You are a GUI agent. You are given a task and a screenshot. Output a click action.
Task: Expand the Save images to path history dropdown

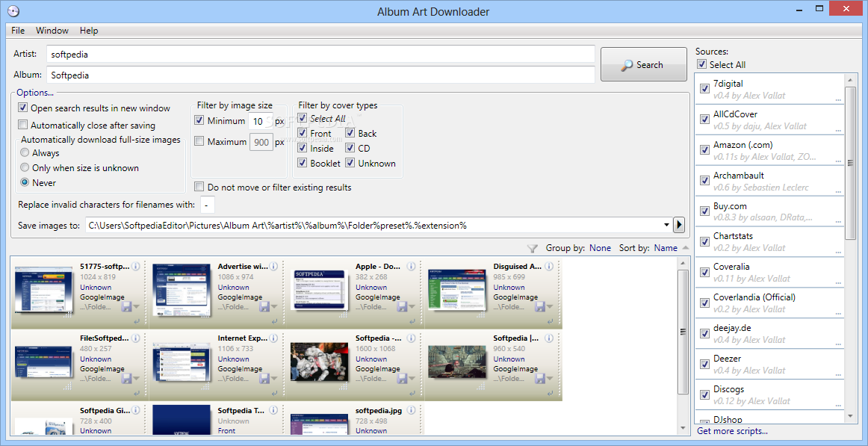[666, 225]
